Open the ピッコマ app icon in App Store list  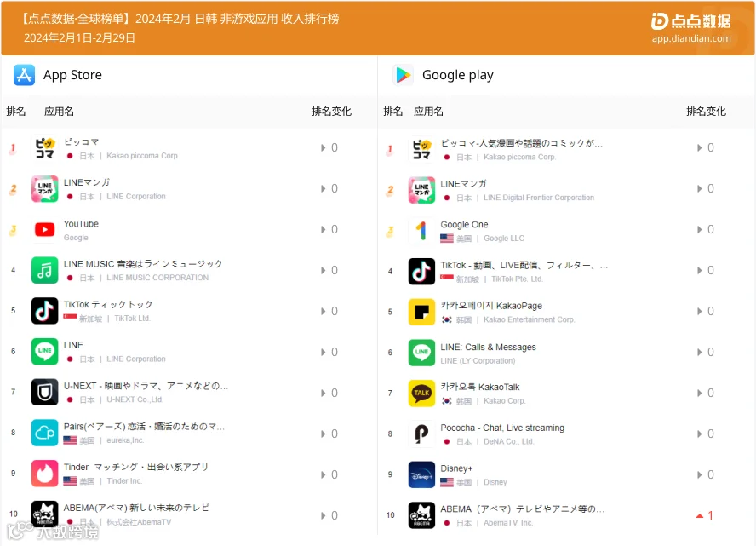pyautogui.click(x=45, y=148)
